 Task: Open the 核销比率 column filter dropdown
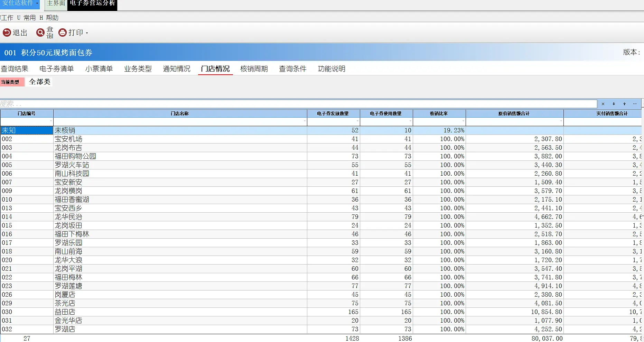click(x=464, y=121)
